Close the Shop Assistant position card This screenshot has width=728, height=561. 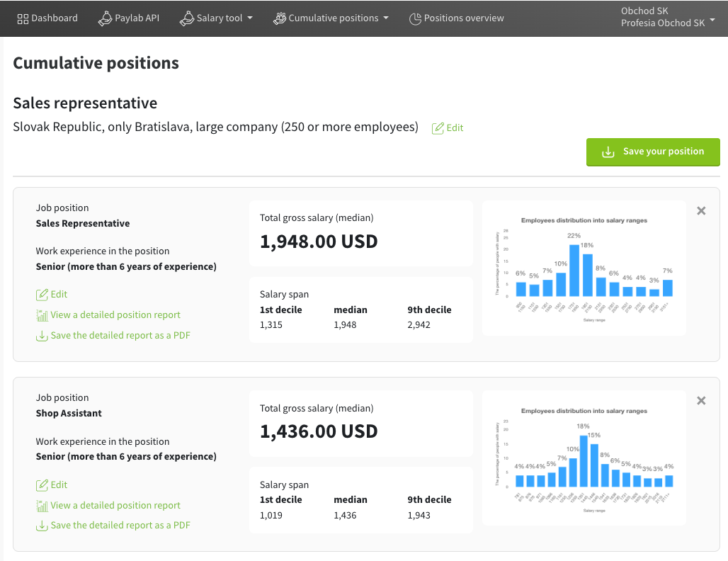point(701,401)
